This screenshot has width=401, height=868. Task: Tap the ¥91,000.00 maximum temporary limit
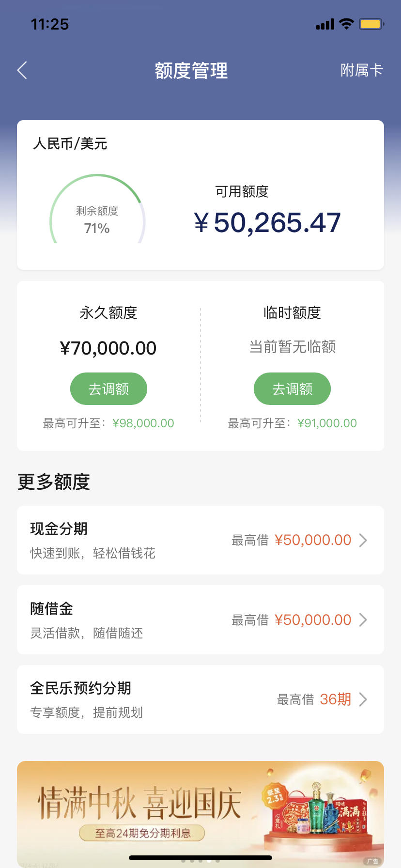[327, 423]
